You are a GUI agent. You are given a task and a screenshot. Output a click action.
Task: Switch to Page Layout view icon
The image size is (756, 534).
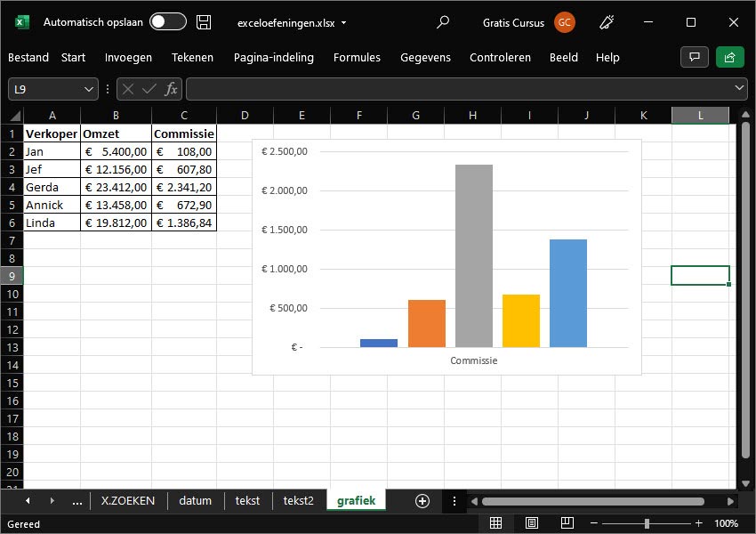531,523
